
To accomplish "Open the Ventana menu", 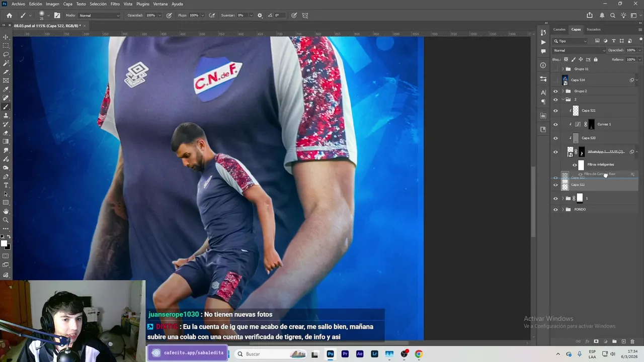I will 160,4.
